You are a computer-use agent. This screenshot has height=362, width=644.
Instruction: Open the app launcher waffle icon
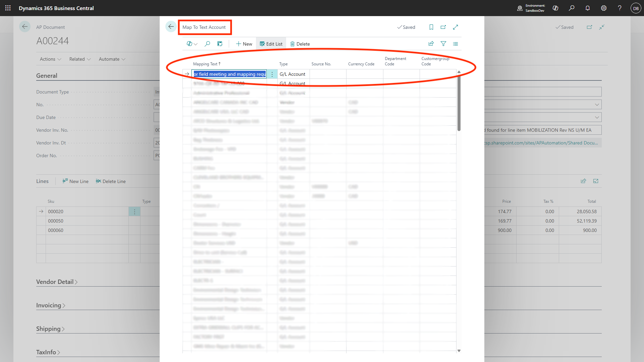pos(8,8)
